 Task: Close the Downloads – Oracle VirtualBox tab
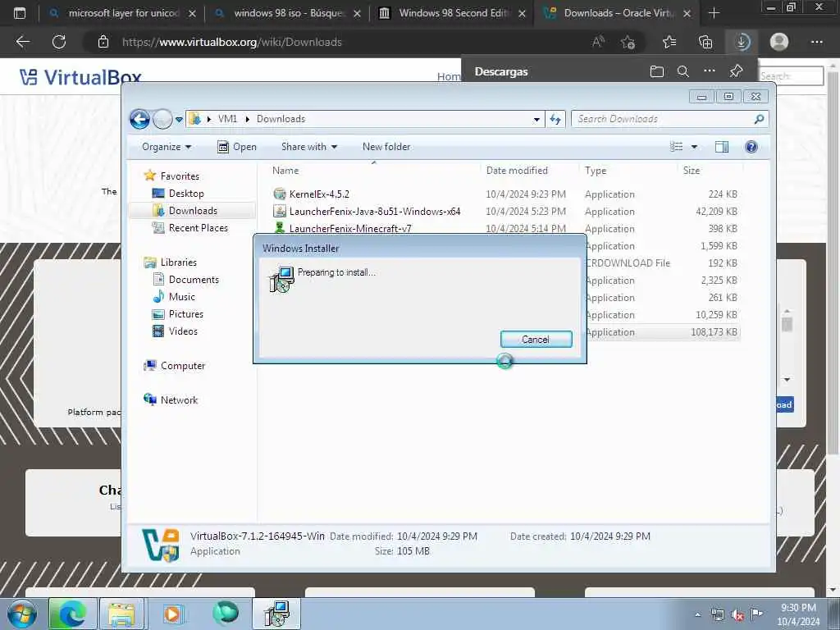(687, 13)
